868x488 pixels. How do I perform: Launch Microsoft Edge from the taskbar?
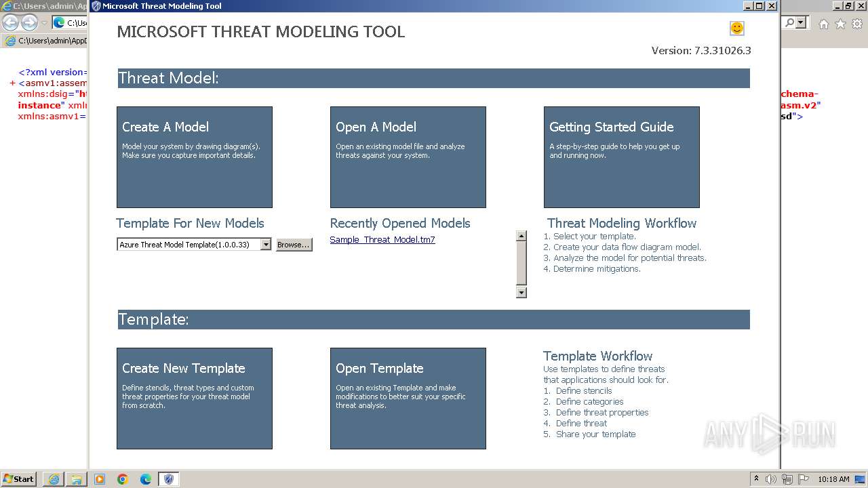tap(146, 479)
